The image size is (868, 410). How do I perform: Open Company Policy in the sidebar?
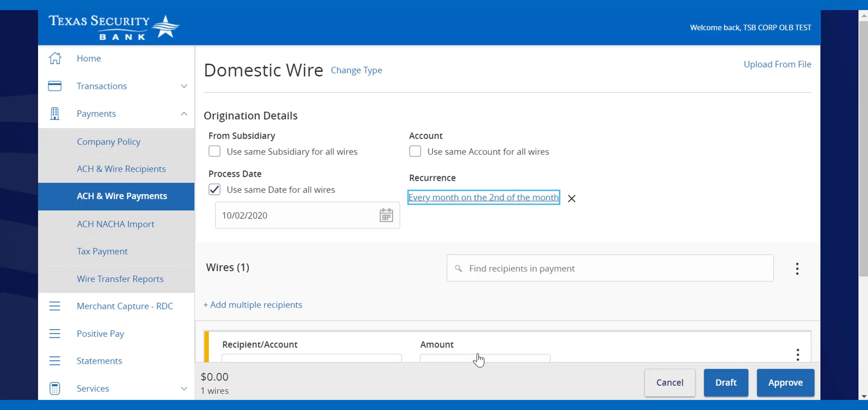(109, 142)
